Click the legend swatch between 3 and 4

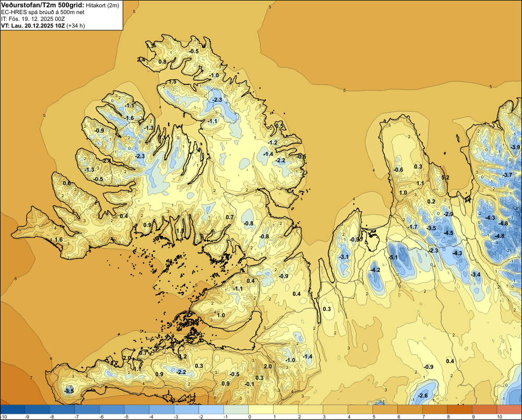point(336,410)
